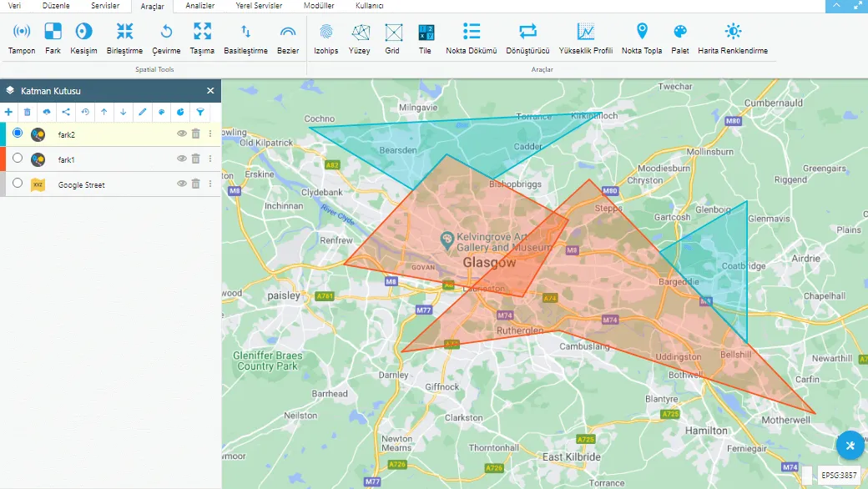Switch to the Düzenle tab

56,6
